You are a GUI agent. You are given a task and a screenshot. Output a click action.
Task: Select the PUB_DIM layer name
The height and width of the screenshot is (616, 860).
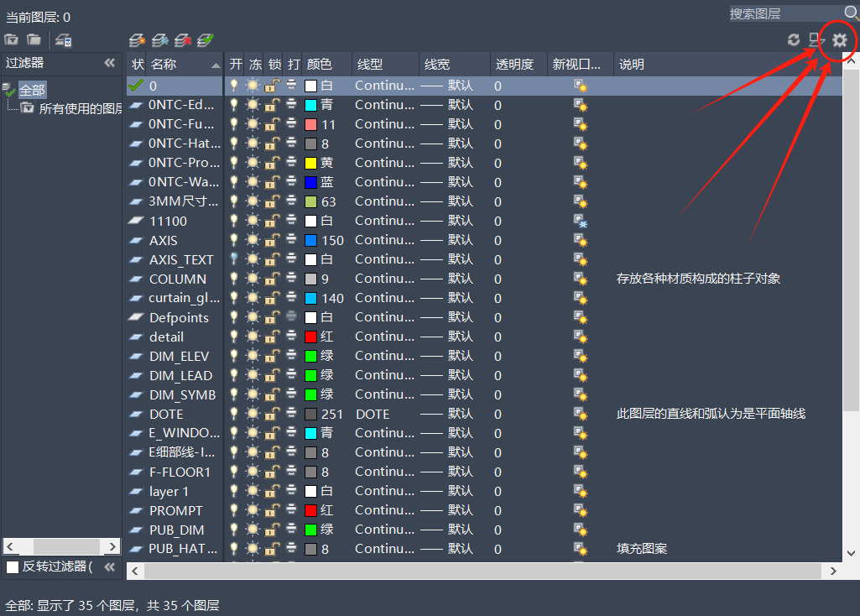pyautogui.click(x=176, y=530)
